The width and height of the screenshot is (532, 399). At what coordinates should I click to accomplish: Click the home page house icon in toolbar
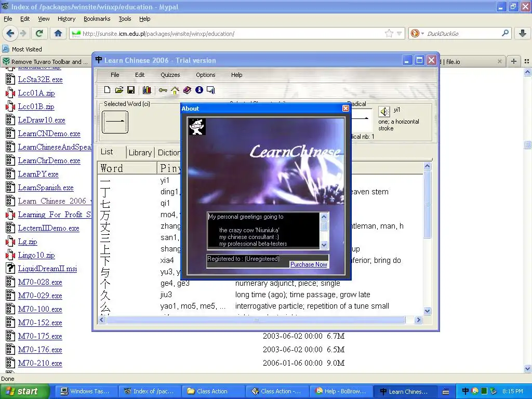point(175,90)
